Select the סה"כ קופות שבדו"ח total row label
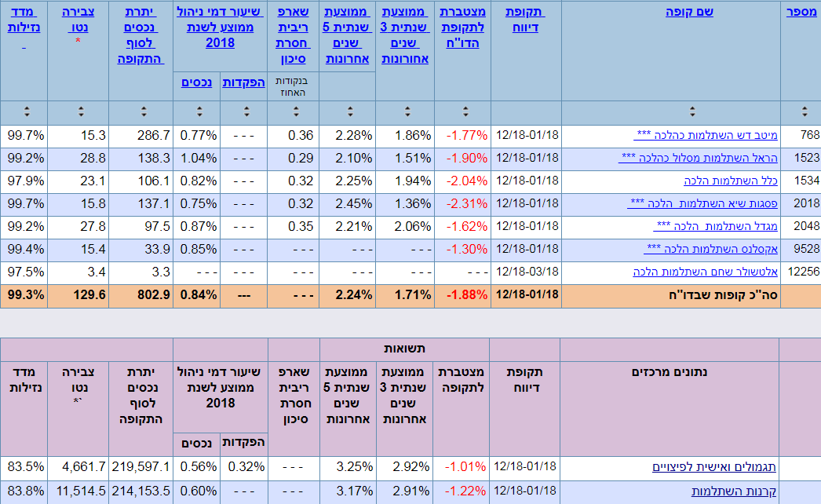Viewport: 821px width, 504px height. tap(723, 295)
